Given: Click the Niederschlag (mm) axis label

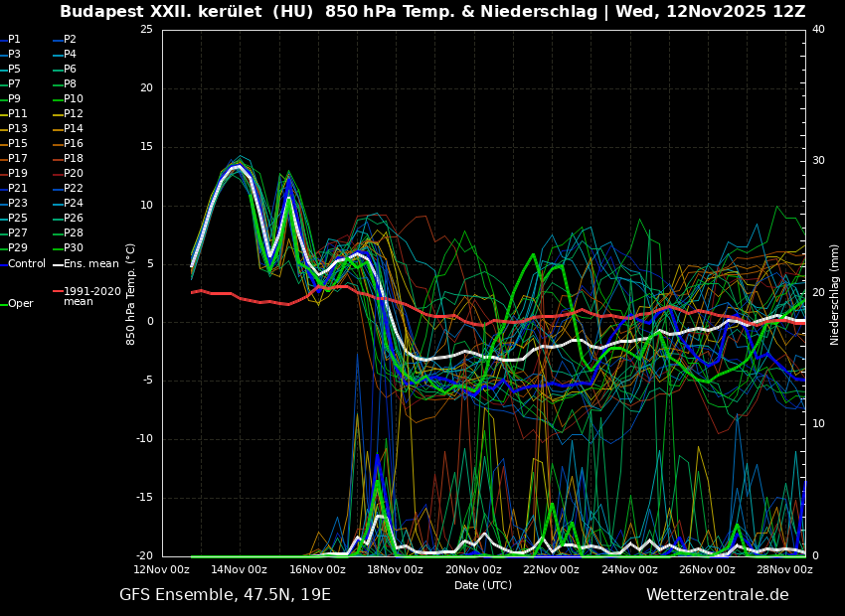Looking at the screenshot, I should pyautogui.click(x=835, y=294).
